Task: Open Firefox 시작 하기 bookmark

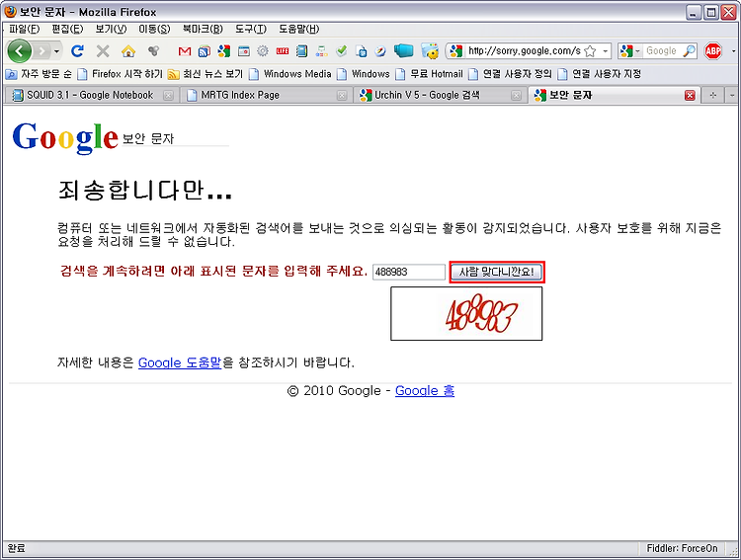Action: [120, 74]
